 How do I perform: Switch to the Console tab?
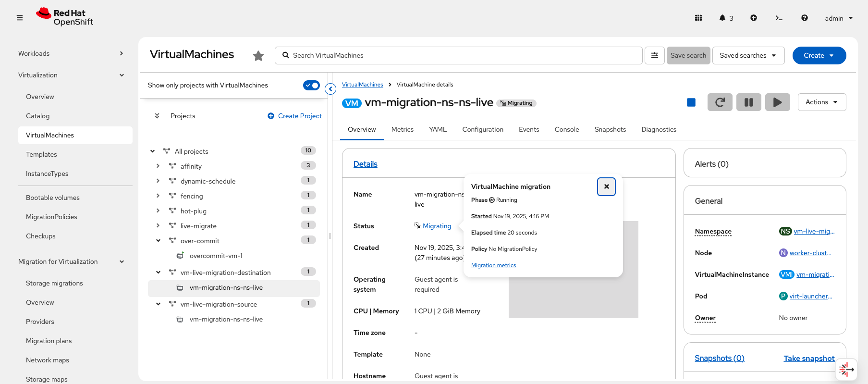pos(566,130)
